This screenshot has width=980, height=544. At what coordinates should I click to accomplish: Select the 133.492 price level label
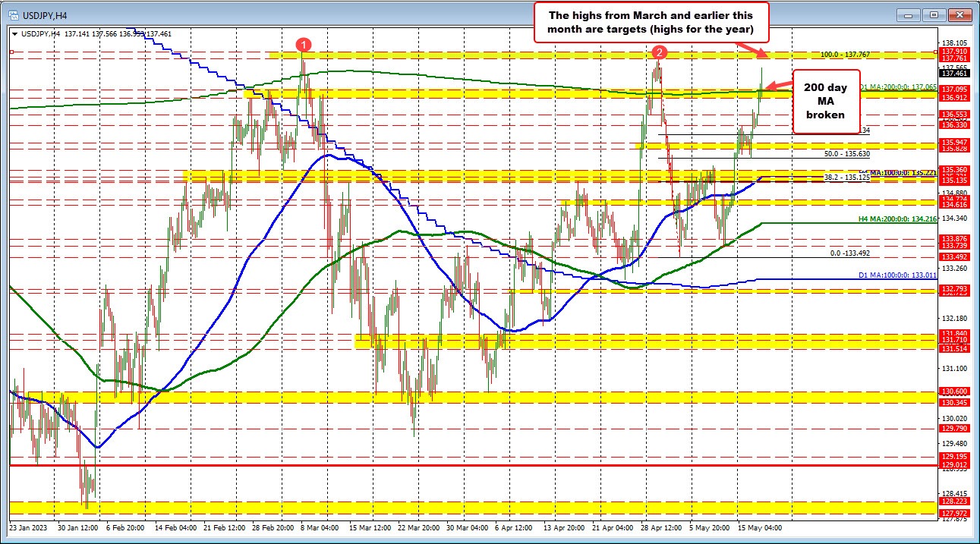coord(953,256)
